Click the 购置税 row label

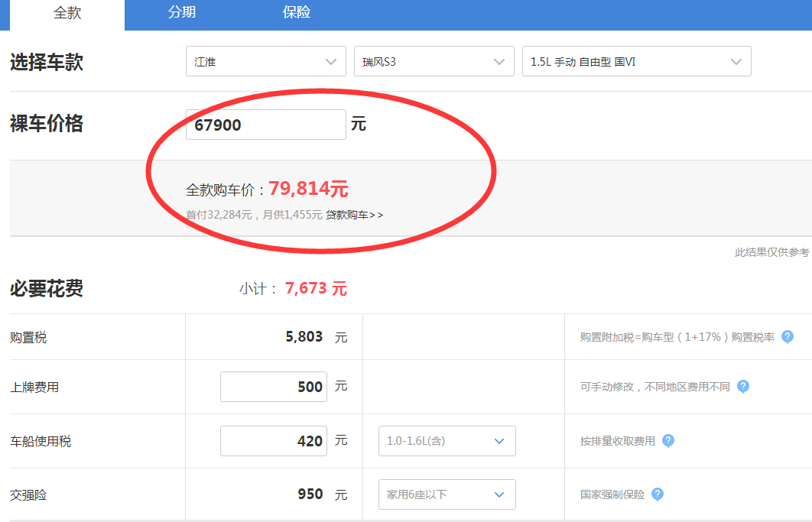tap(28, 338)
